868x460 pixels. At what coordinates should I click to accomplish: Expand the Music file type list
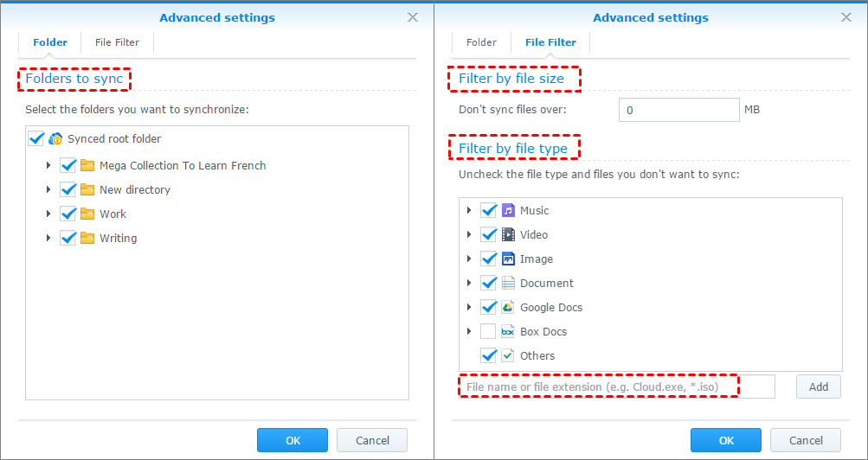coord(469,210)
